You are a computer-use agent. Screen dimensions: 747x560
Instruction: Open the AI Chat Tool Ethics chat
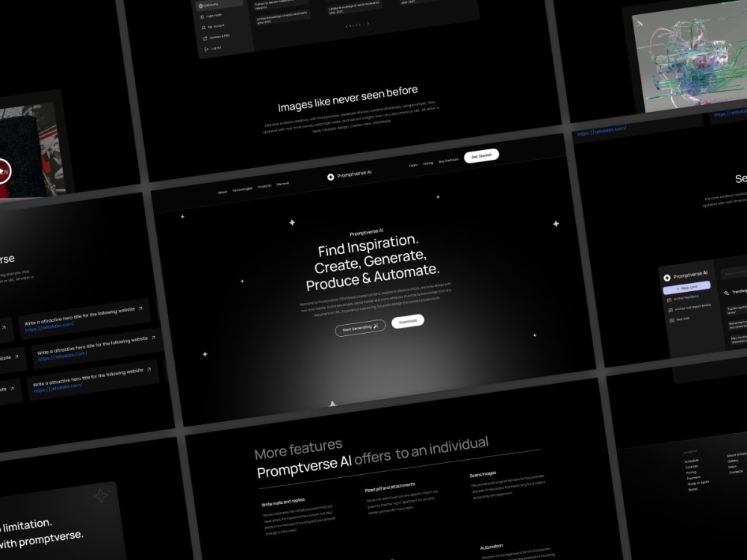[686, 298]
